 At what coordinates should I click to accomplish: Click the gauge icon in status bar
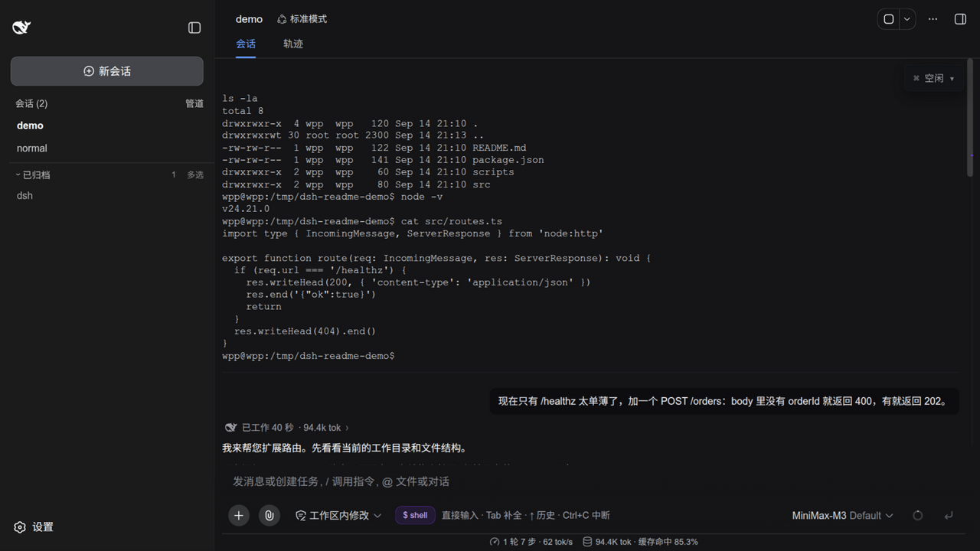click(495, 542)
